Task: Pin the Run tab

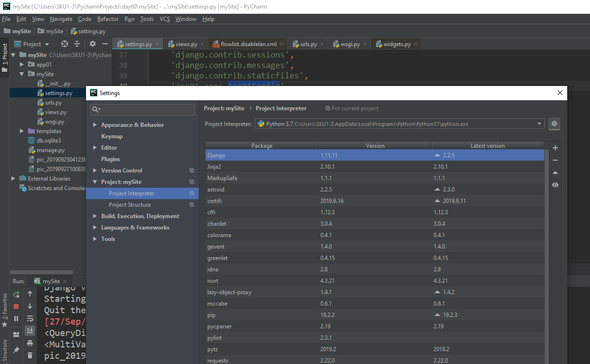Action: click(16, 350)
